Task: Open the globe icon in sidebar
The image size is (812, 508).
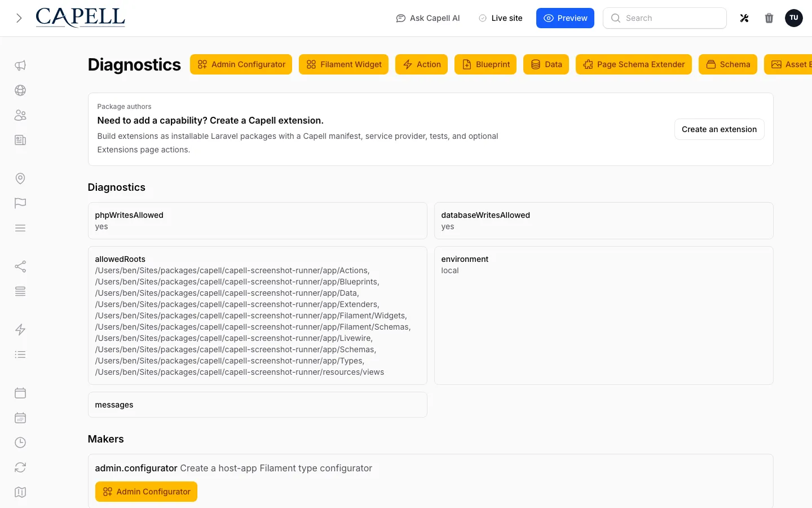Action: (20, 90)
